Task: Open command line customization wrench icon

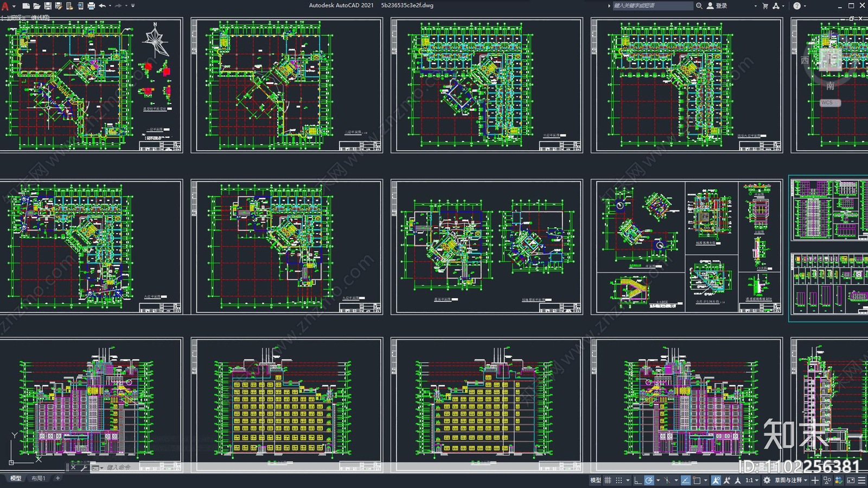Action: (x=84, y=467)
